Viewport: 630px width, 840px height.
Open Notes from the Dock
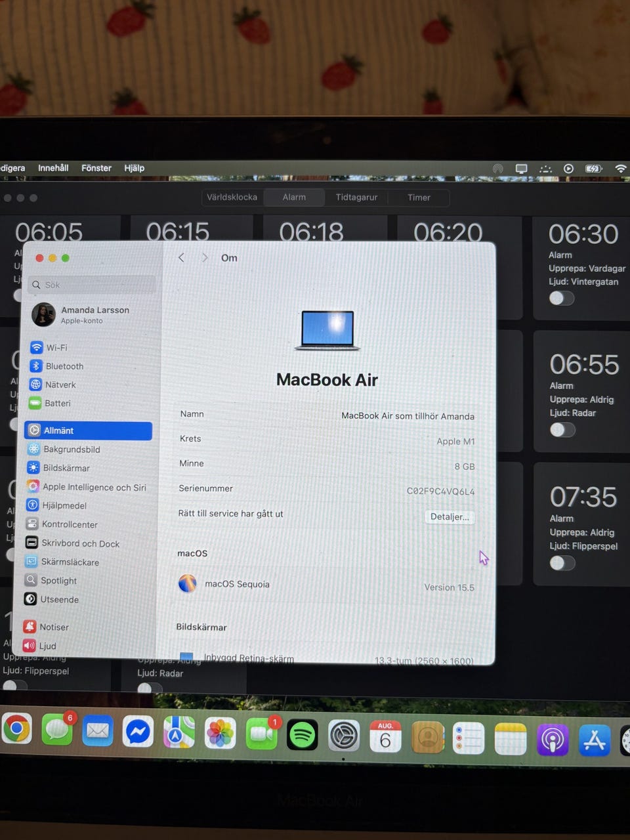[511, 740]
